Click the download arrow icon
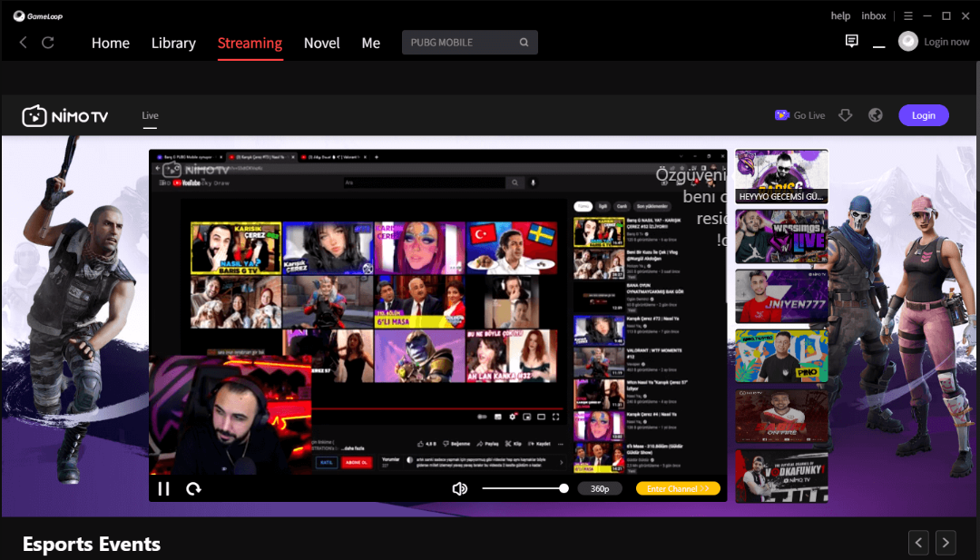 click(x=845, y=115)
